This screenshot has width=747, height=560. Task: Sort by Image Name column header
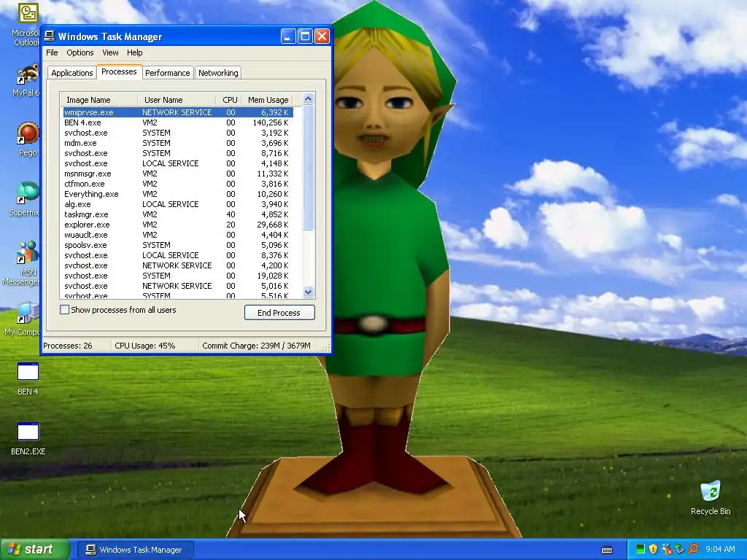[x=98, y=99]
